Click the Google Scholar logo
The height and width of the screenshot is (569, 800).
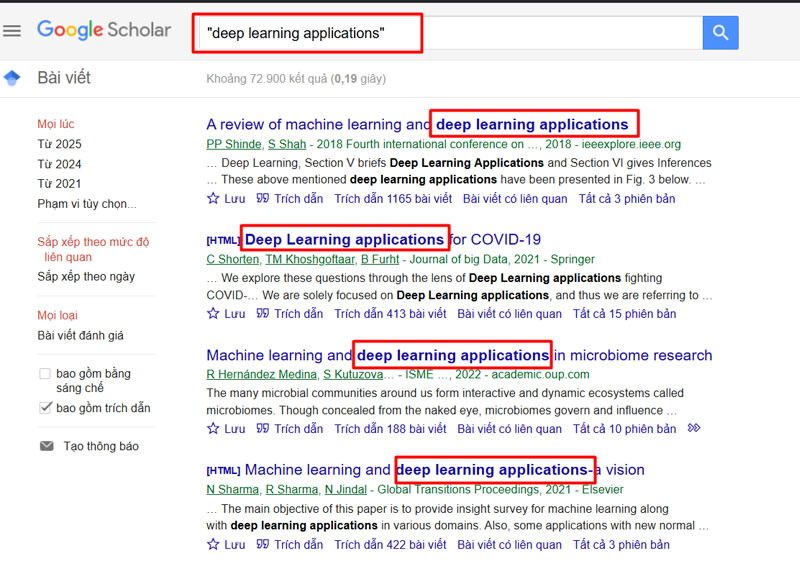pos(104,30)
